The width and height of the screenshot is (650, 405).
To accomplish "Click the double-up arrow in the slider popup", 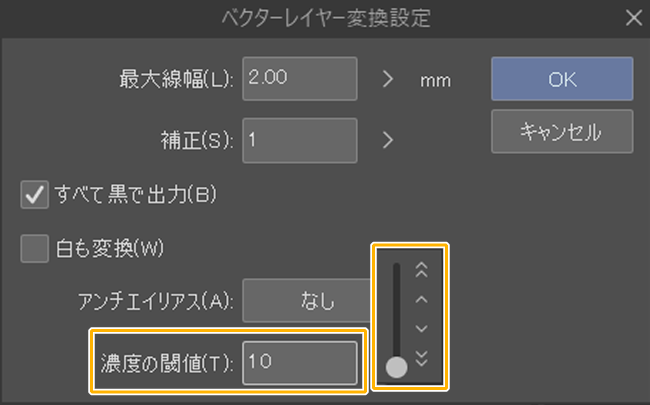I will (421, 270).
